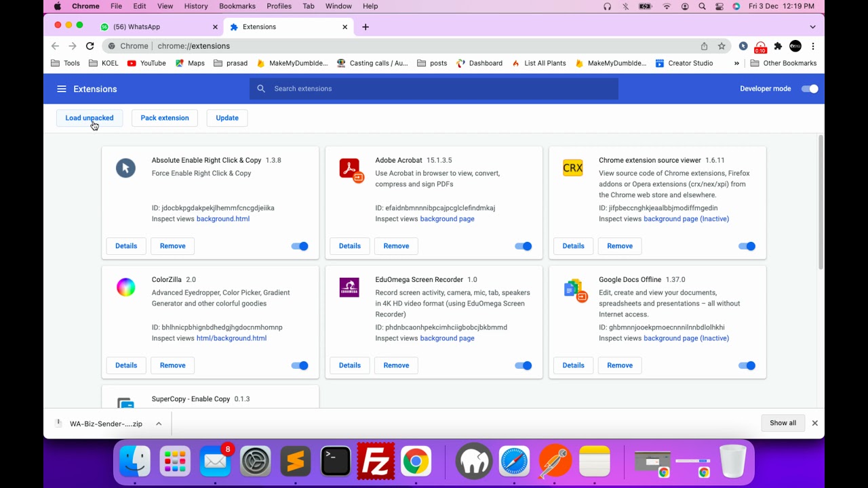Image resolution: width=868 pixels, height=488 pixels.
Task: Click the ColorZilla color wheel icon
Action: (125, 287)
